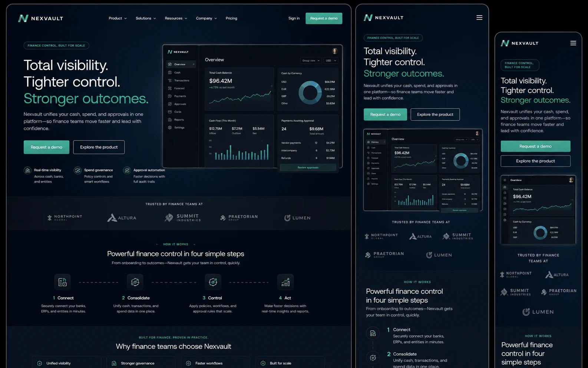Click the Lumen logo in the desktop view
The height and width of the screenshot is (368, 588).
297,218
